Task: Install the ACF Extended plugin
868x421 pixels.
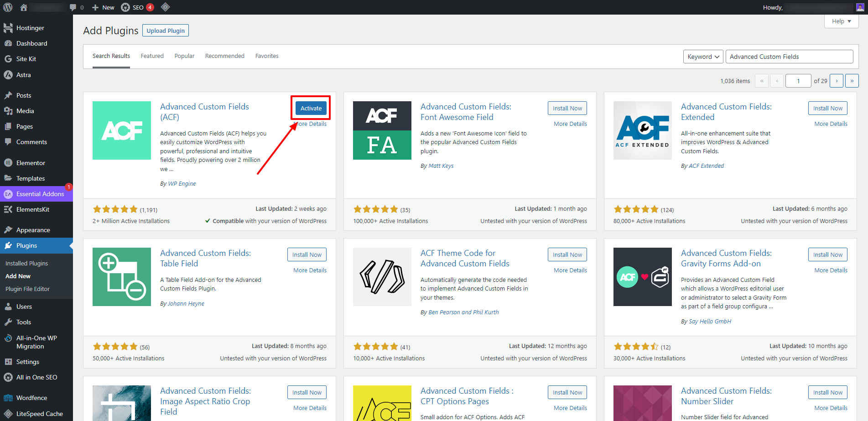Action: tap(827, 108)
